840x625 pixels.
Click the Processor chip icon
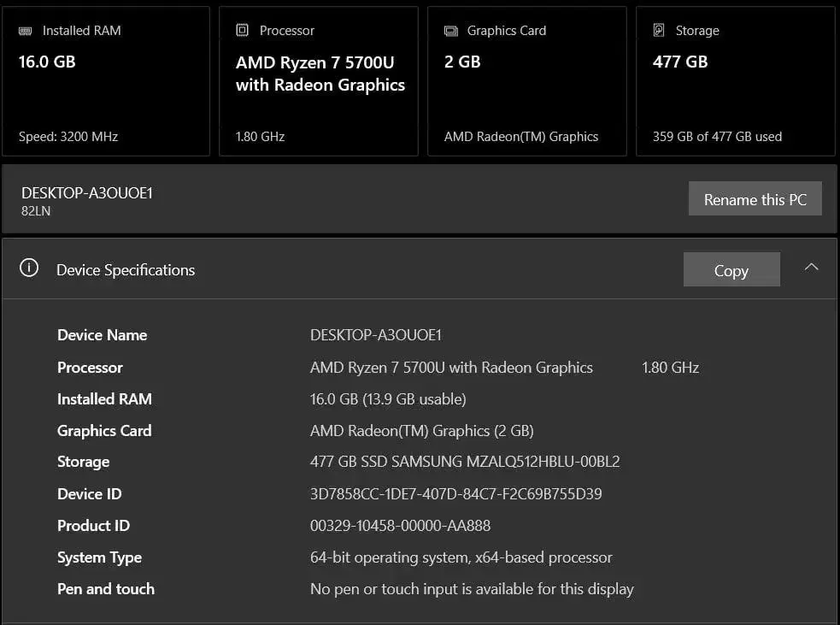pyautogui.click(x=243, y=31)
